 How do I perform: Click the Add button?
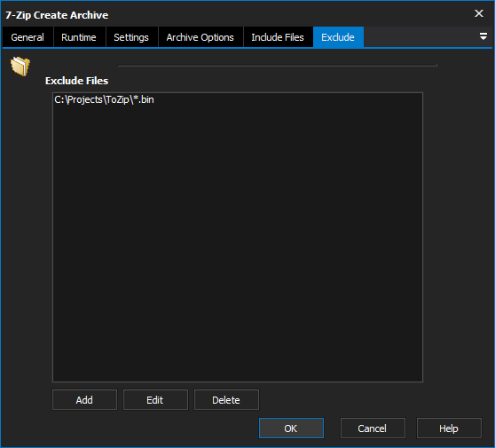click(x=84, y=400)
